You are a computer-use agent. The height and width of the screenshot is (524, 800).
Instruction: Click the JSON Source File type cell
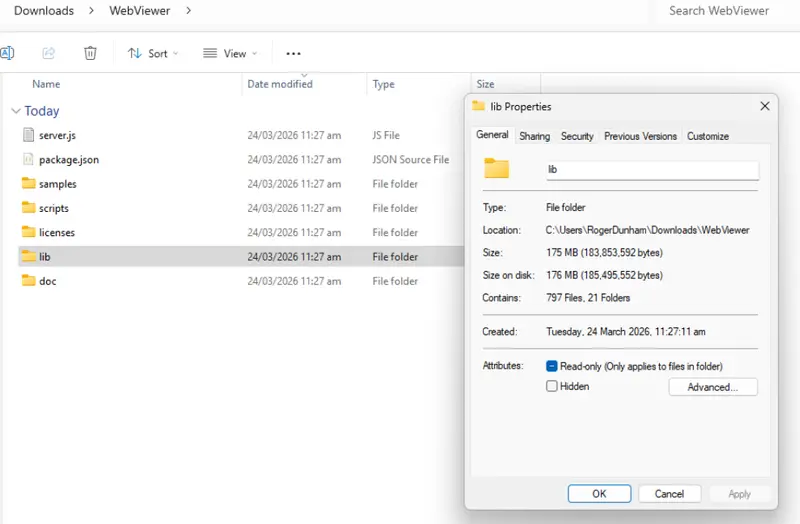point(410,160)
